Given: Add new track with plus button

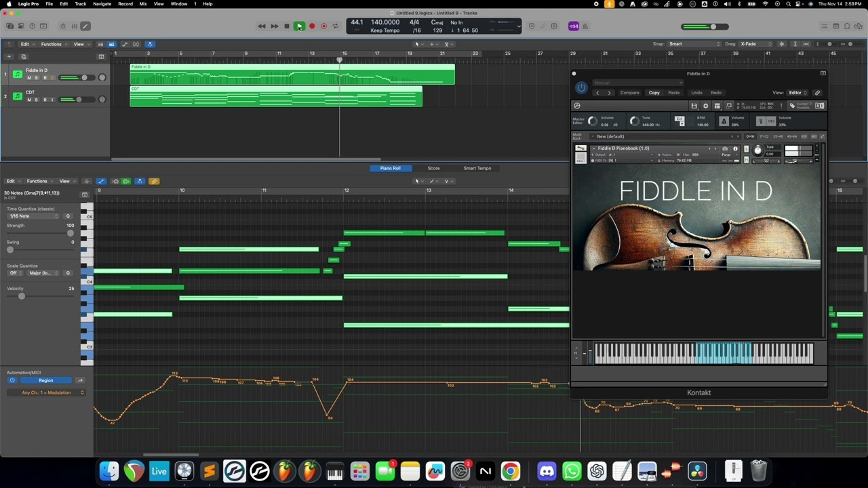Looking at the screenshot, I should 9,56.
